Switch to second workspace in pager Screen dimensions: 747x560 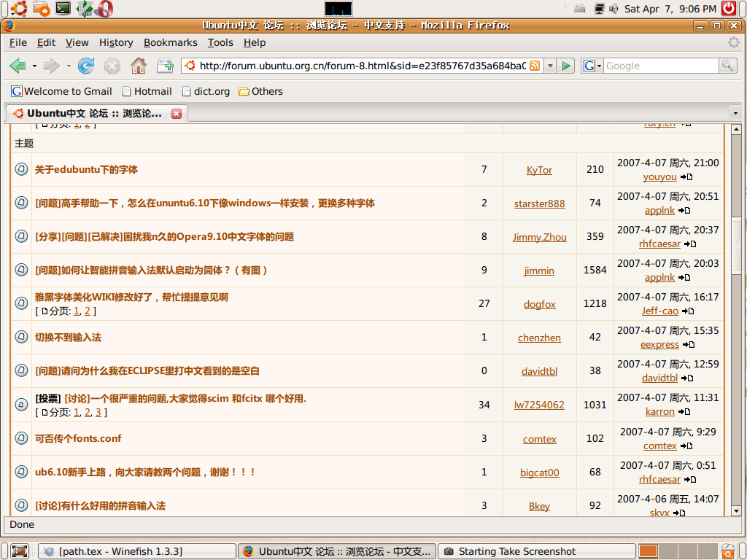(x=668, y=551)
